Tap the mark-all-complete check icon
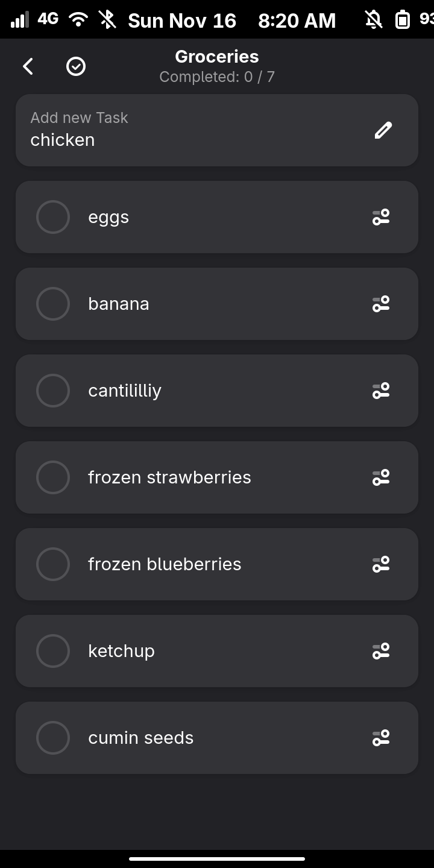 coord(76,66)
